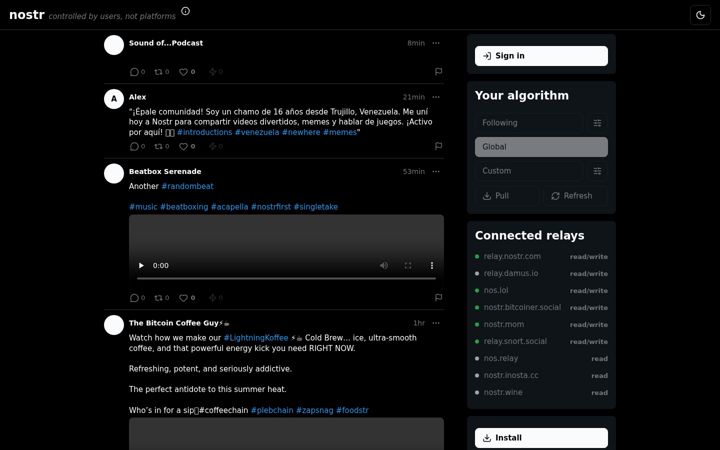
Task: Open the Sound of...Podcast avatar
Action: (114, 45)
